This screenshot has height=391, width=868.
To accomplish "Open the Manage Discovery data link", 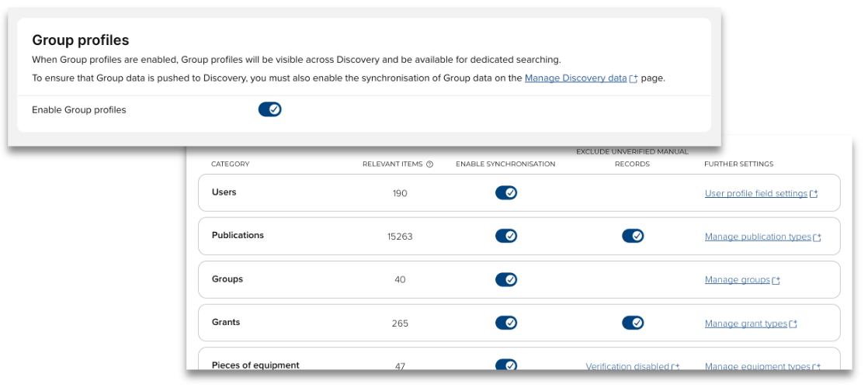I will pos(575,78).
